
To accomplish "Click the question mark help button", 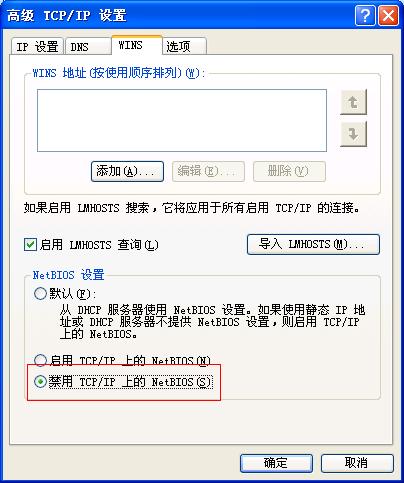I will click(365, 15).
